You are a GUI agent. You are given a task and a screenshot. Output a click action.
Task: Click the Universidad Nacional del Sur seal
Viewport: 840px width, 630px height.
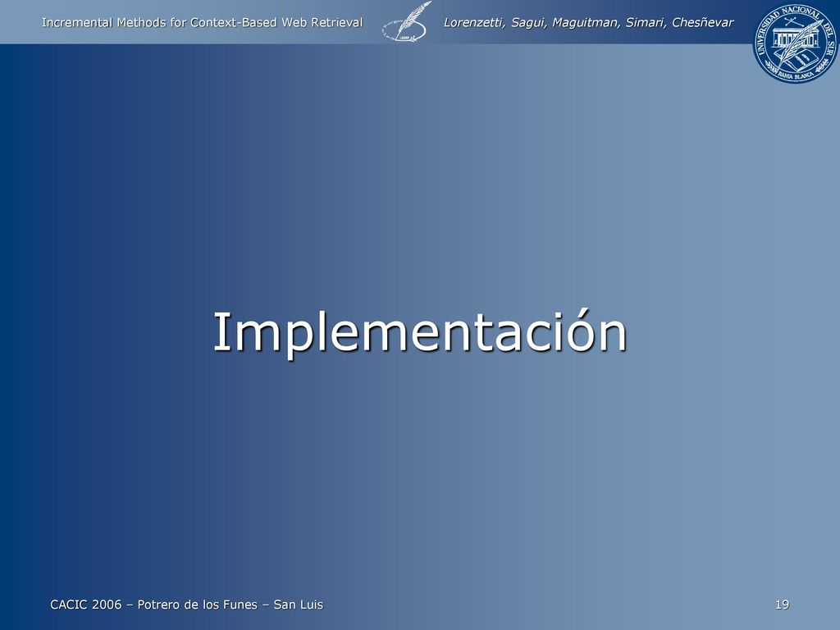coord(795,43)
